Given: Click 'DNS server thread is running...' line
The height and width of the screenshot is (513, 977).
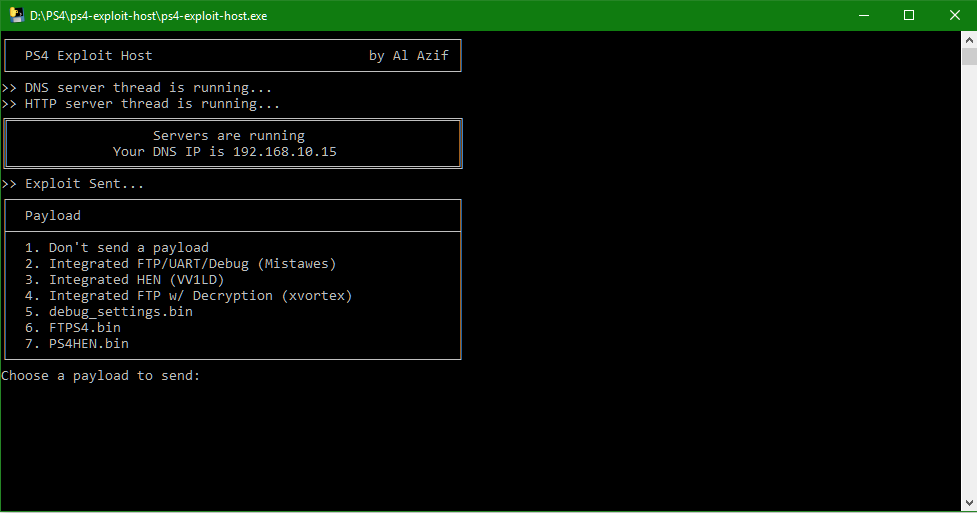Looking at the screenshot, I should click(x=137, y=87).
